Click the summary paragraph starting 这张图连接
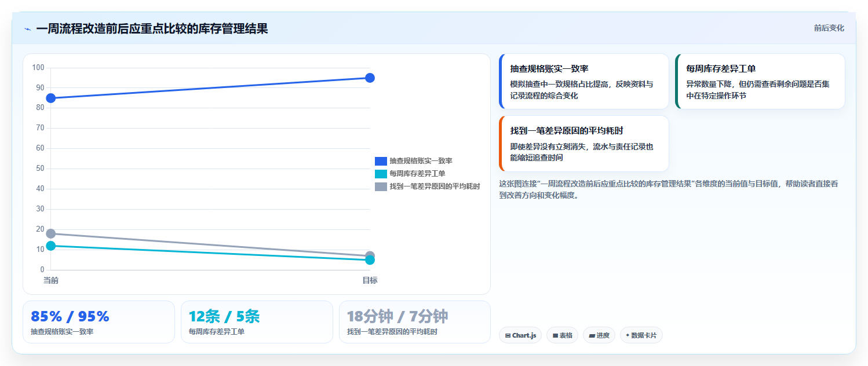 pos(668,189)
